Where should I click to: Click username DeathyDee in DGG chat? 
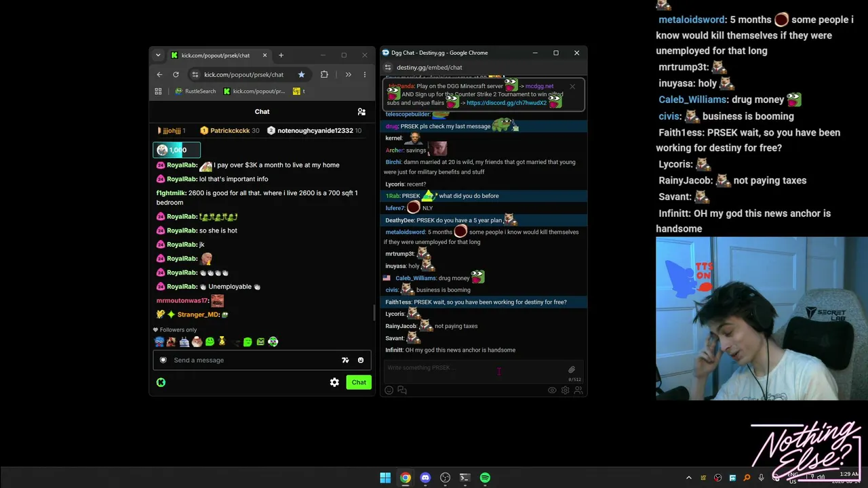pos(400,220)
